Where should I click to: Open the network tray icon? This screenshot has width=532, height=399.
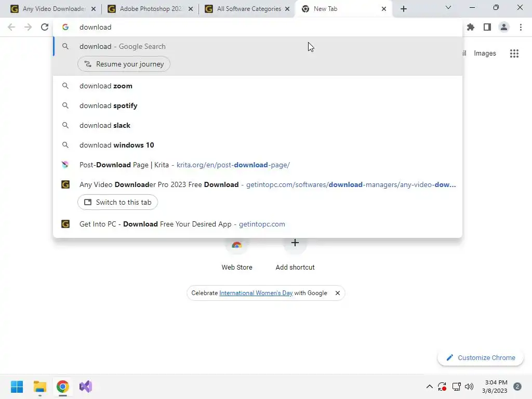[x=456, y=387]
